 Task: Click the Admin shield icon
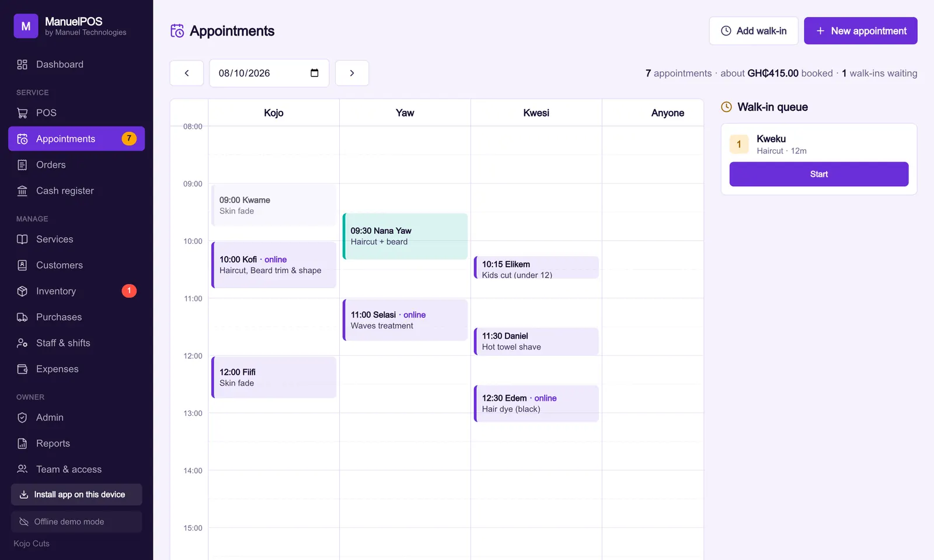[x=22, y=418]
